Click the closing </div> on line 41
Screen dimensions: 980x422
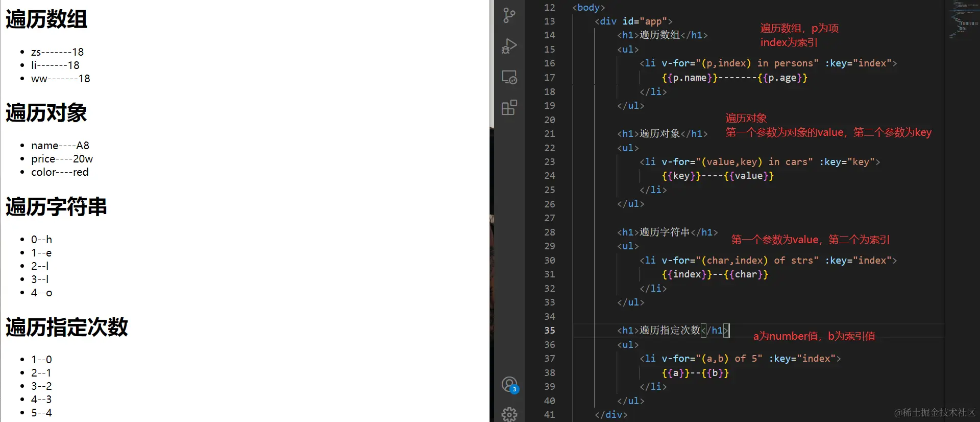pyautogui.click(x=611, y=415)
